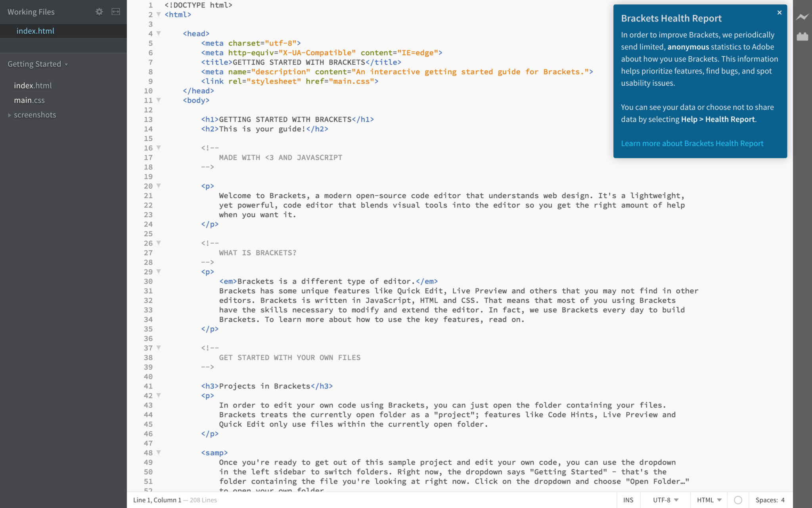Click the UTF-8 encoding indicator in status bar
Viewport: 812px width, 508px height.
tap(666, 500)
